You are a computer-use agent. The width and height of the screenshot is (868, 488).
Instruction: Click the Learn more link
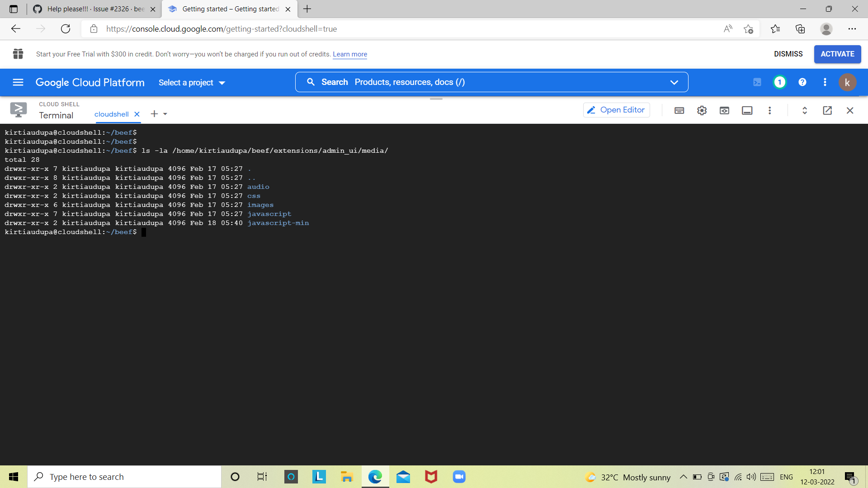click(x=349, y=54)
